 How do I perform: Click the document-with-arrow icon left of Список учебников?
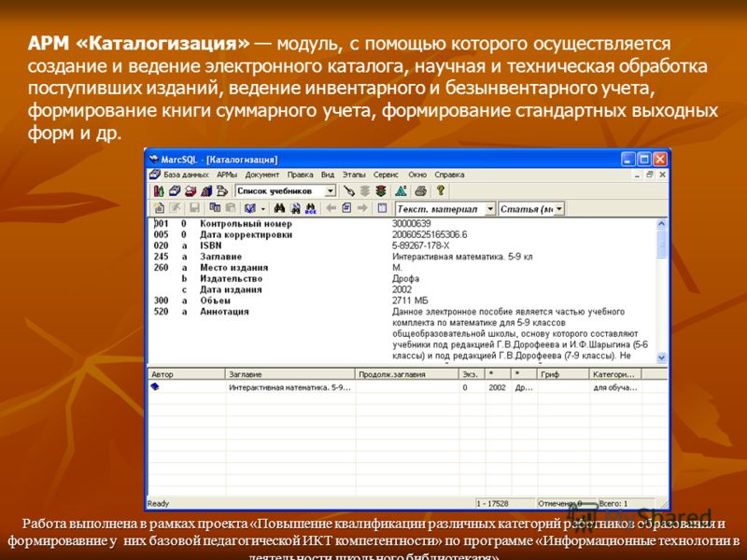tap(221, 191)
